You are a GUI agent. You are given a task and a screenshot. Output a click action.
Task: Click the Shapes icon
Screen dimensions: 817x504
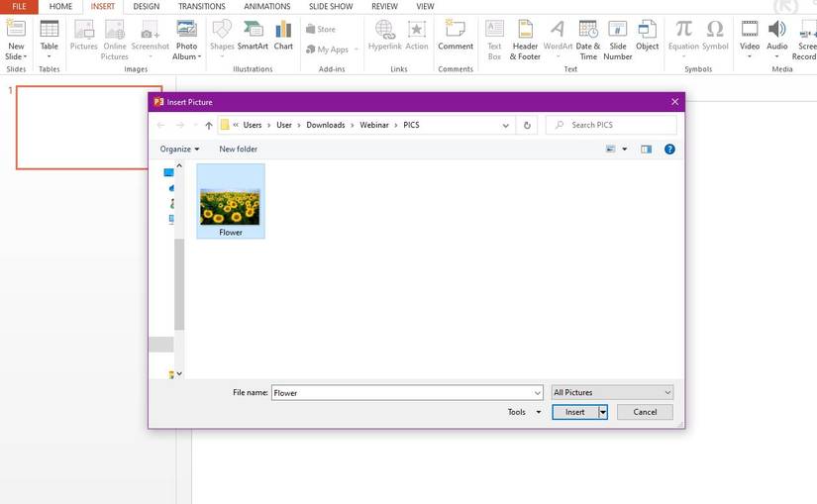click(x=222, y=29)
